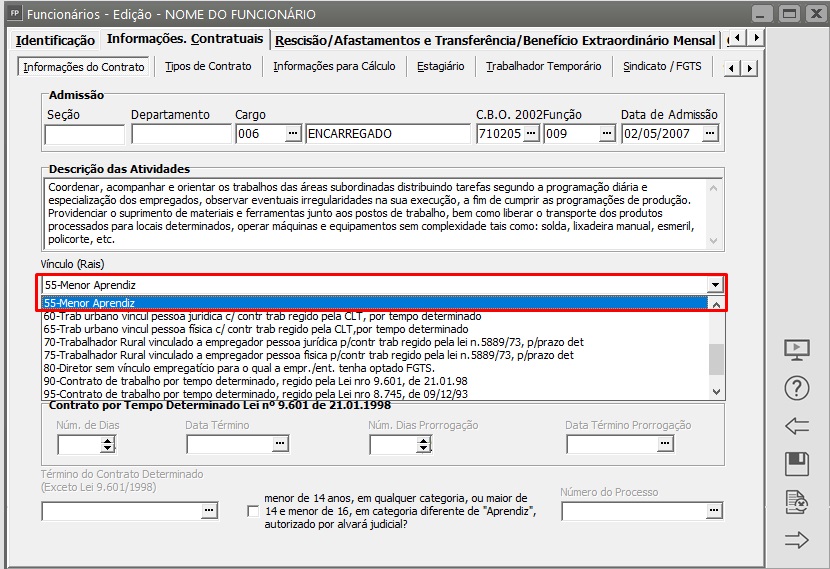Open the Cargo lookup button

pyautogui.click(x=292, y=134)
